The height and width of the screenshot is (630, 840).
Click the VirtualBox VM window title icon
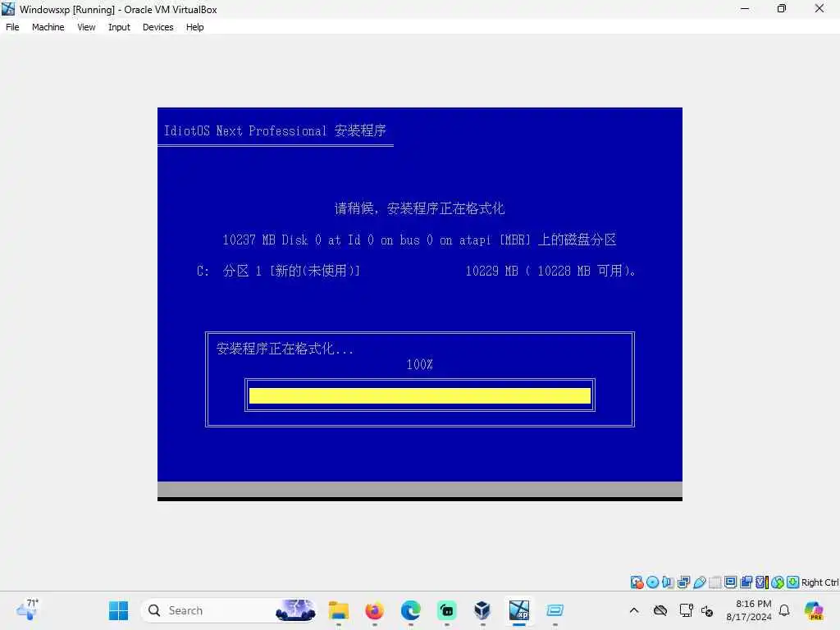[8, 9]
